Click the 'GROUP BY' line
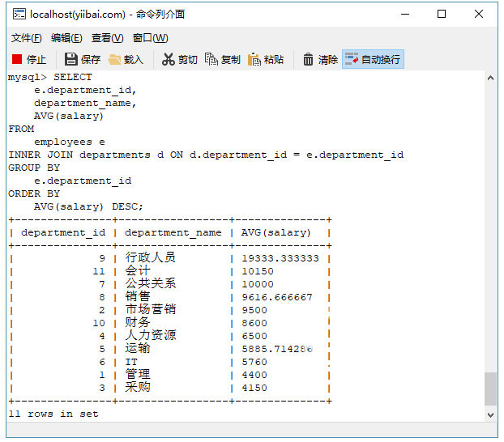504x442 pixels. (x=34, y=168)
